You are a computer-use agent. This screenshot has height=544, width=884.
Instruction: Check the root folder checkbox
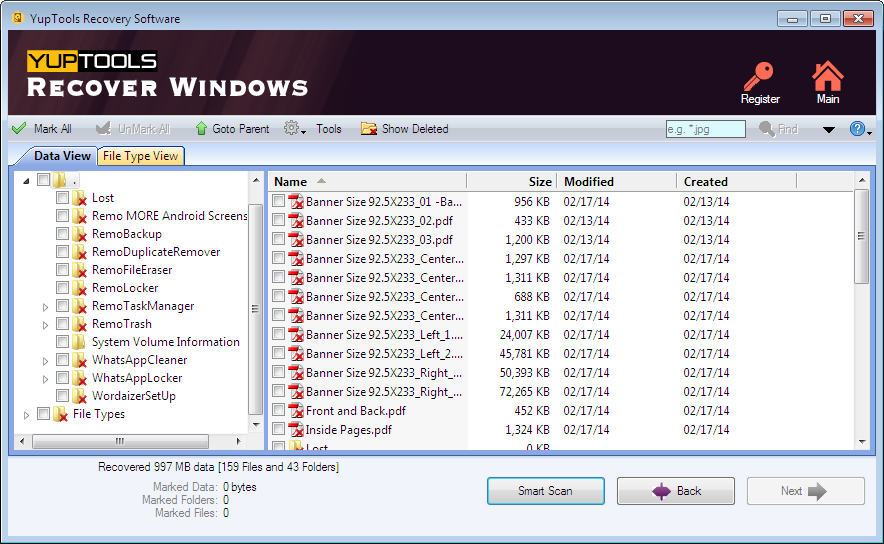point(43,179)
